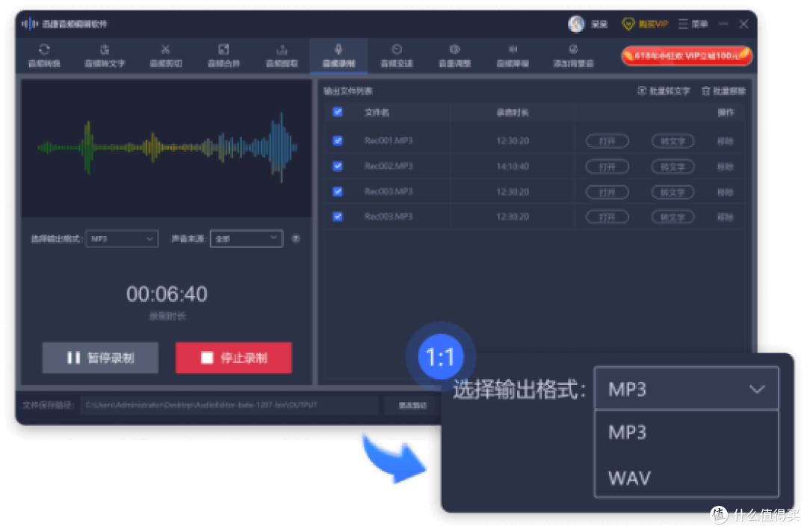Open the 音频变速 tab
This screenshot has width=807, height=532.
[396, 55]
